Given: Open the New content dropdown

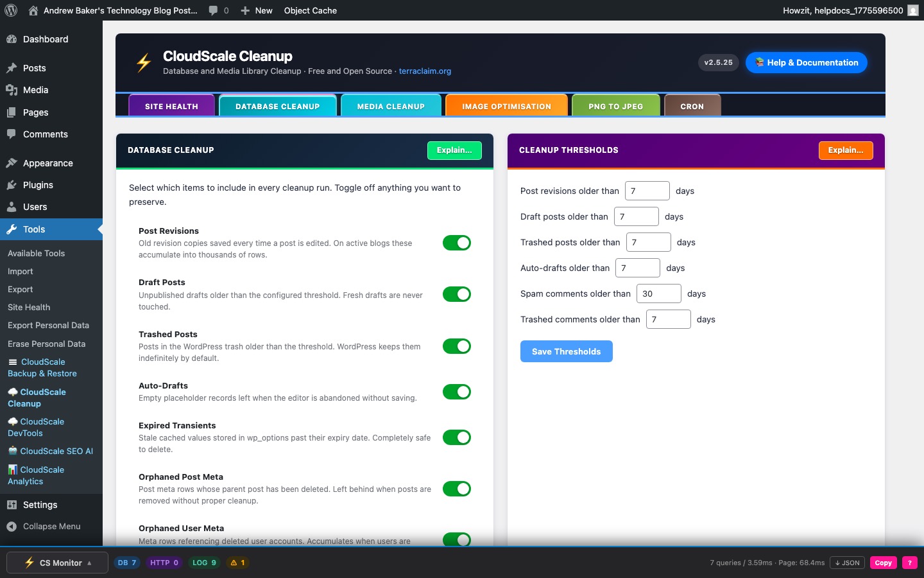Looking at the screenshot, I should (x=257, y=10).
